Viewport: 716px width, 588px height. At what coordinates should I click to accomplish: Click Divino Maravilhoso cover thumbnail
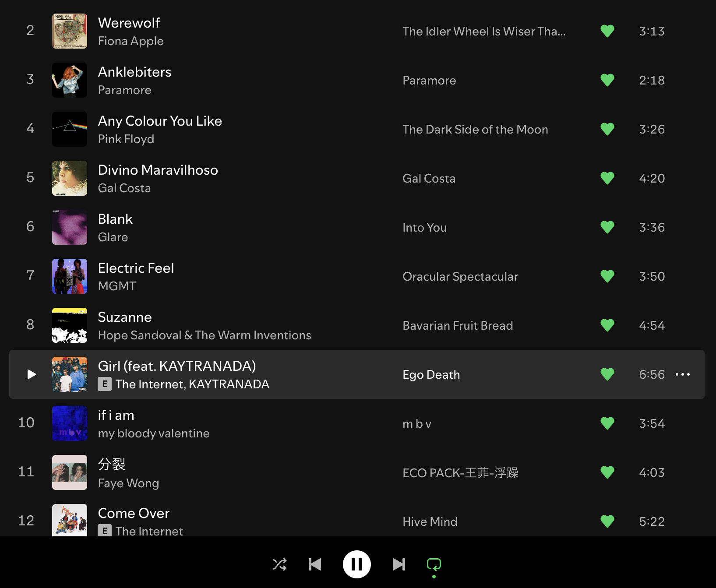click(70, 178)
